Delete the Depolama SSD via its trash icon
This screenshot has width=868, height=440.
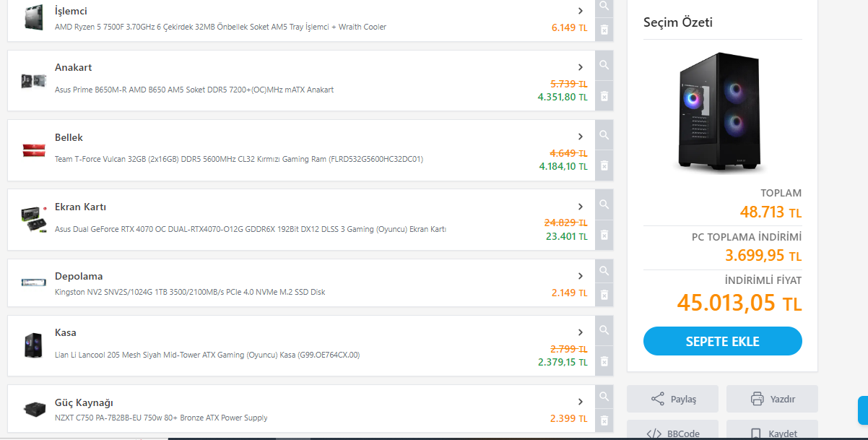(x=604, y=295)
